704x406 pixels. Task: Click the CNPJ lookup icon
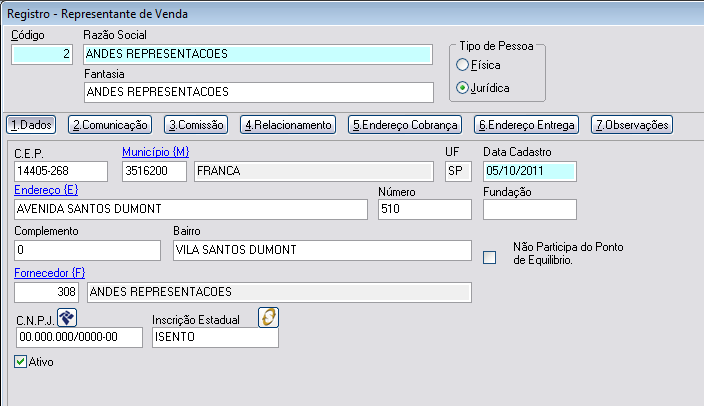point(67,318)
